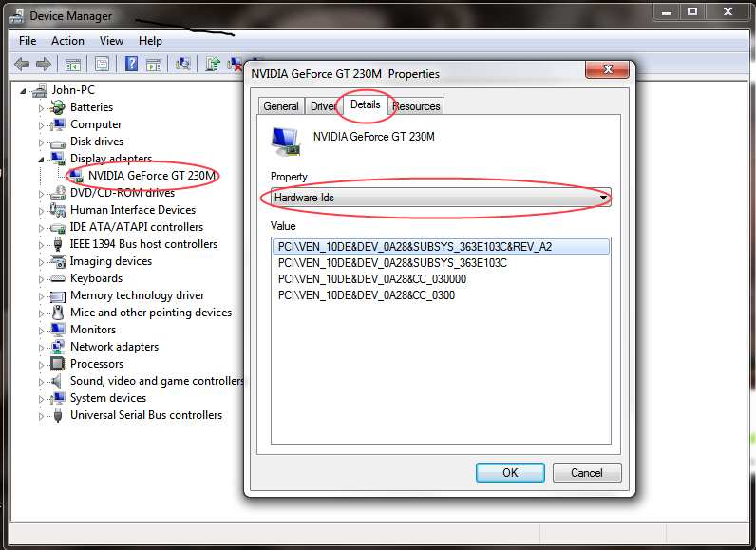Open the Help menu
Viewport: 756px width, 550px height.
[150, 41]
